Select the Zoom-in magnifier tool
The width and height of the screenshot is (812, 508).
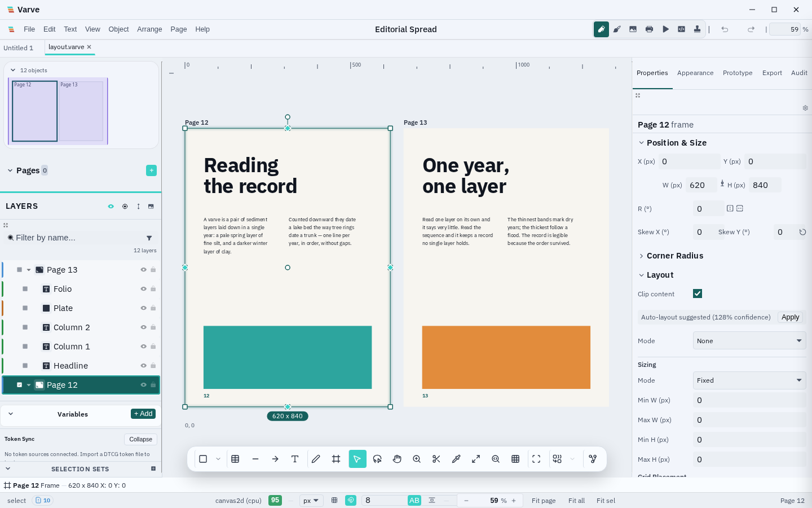pyautogui.click(x=417, y=459)
